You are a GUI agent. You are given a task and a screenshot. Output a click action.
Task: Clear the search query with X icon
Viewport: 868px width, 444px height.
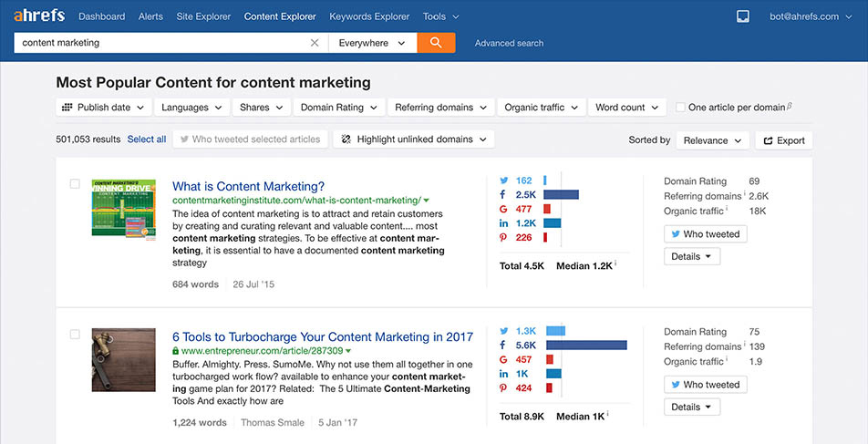click(315, 43)
